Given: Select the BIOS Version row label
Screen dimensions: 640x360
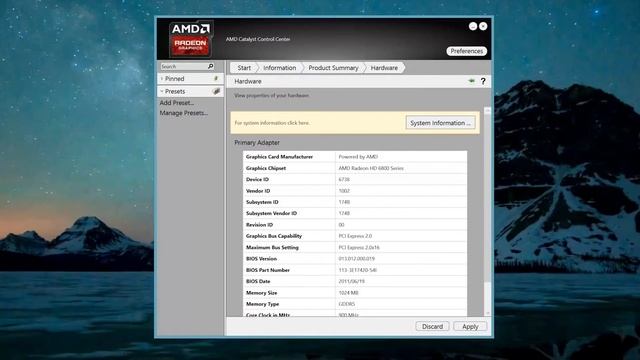Looking at the screenshot, I should click(x=261, y=259).
